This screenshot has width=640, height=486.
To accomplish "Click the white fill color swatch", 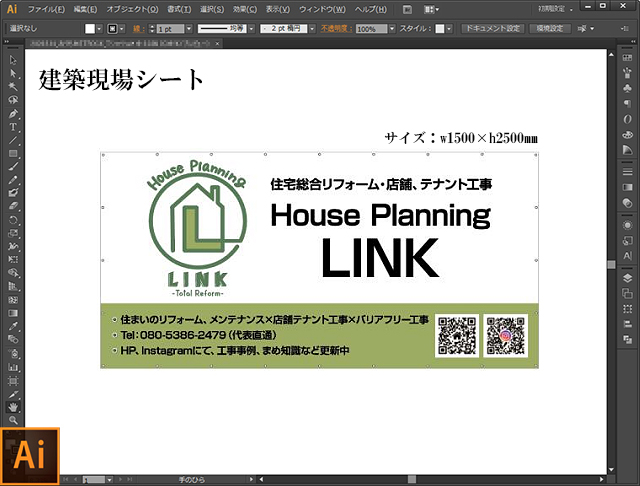I will pos(90,29).
